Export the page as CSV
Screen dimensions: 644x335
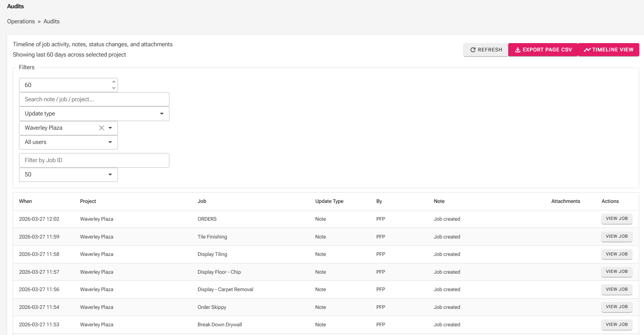point(543,50)
